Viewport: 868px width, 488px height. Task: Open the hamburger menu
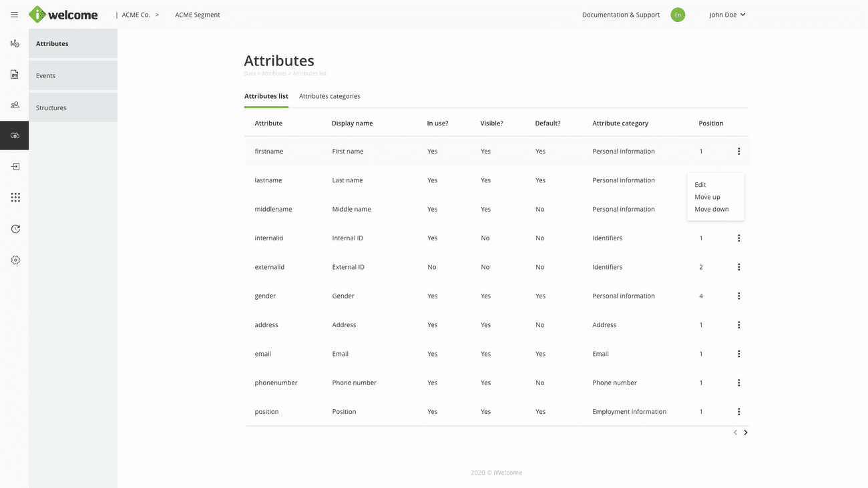tap(14, 15)
